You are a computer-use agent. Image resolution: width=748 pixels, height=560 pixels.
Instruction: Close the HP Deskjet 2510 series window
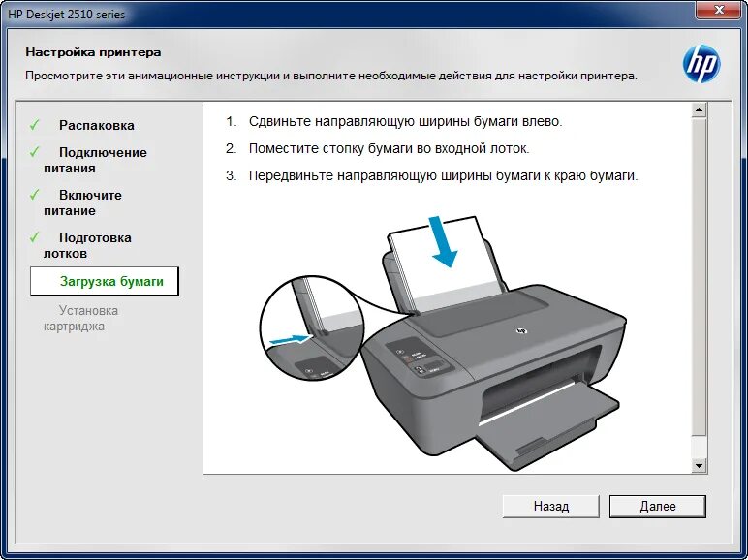click(719, 10)
